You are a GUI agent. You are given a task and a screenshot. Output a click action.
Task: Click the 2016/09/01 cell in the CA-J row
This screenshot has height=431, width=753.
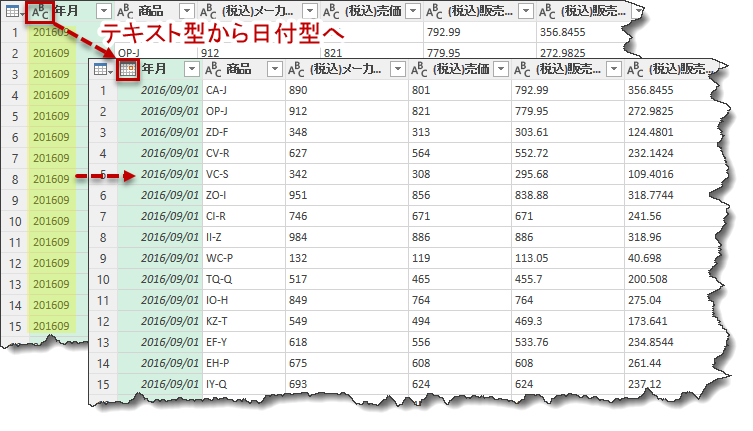click(160, 90)
